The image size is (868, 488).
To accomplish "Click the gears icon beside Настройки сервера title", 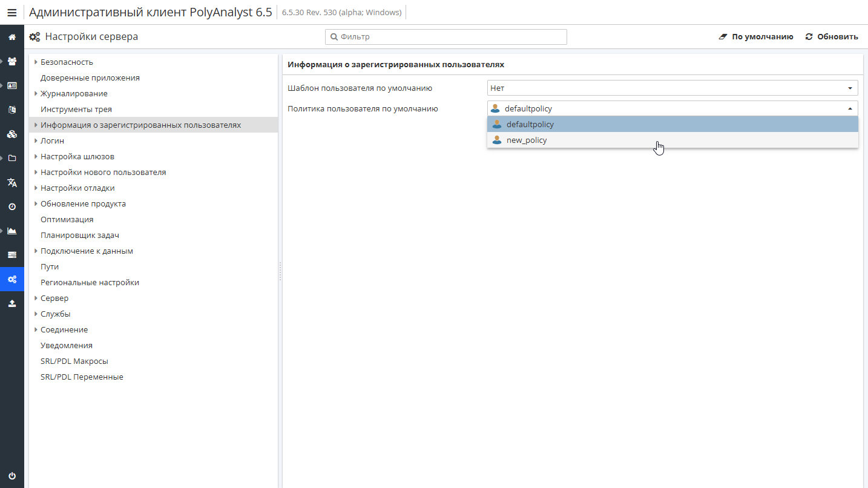I will pos(35,36).
